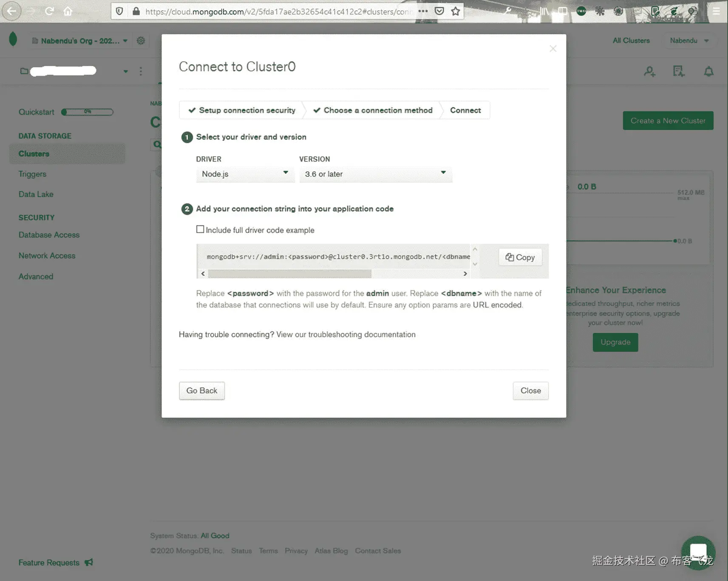Screen dimensions: 728x581
Task: Open All Clusters link
Action: coord(631,40)
